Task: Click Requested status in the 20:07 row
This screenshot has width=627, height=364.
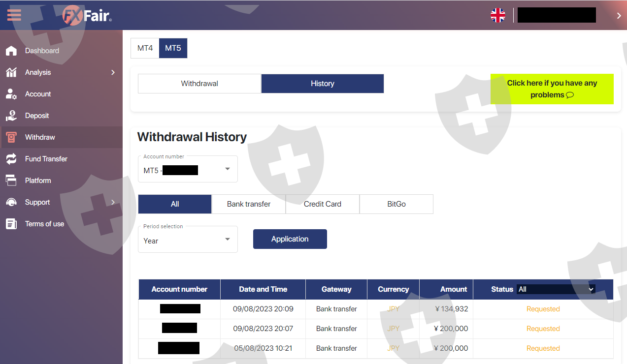Action: click(x=543, y=329)
